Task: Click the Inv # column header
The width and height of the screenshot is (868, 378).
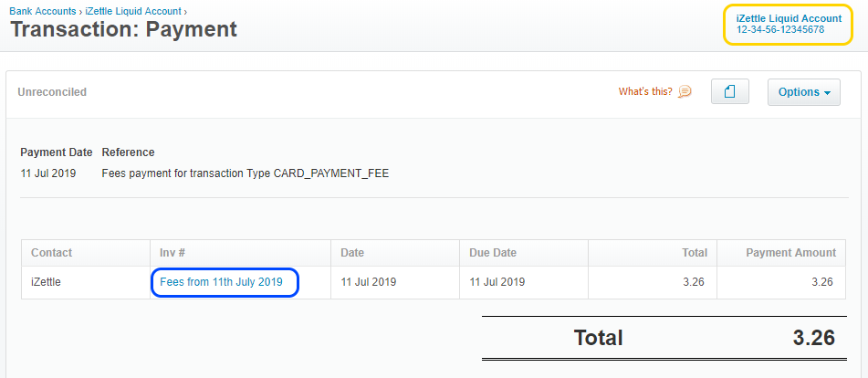Action: (x=173, y=253)
